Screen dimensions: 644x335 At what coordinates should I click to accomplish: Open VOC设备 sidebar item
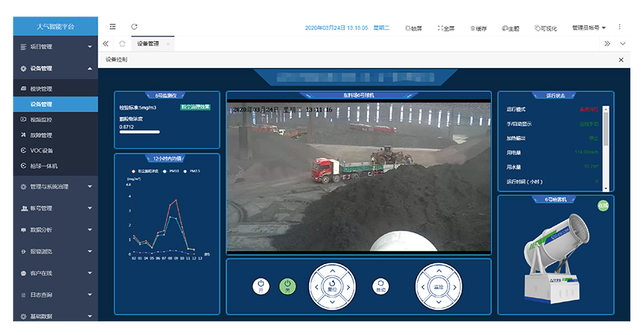point(42,150)
